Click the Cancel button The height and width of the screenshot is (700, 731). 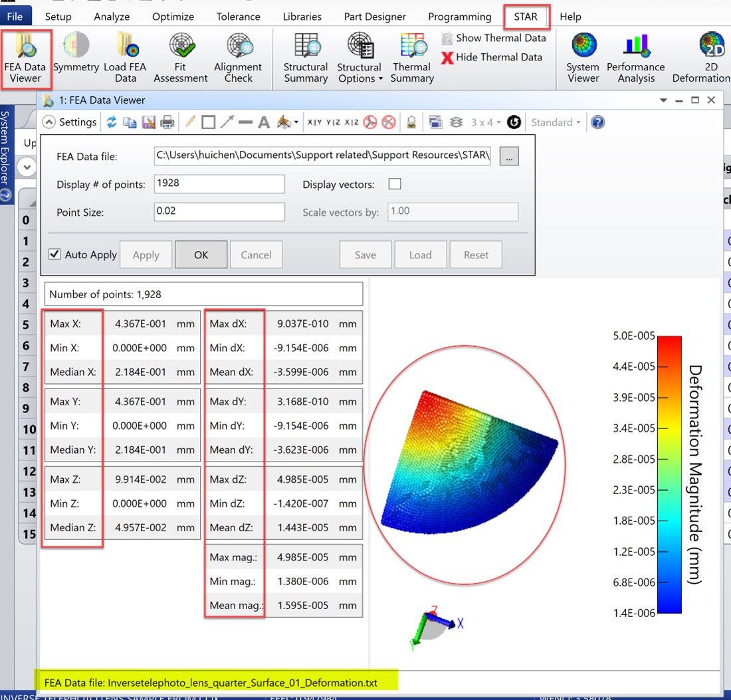(x=256, y=254)
